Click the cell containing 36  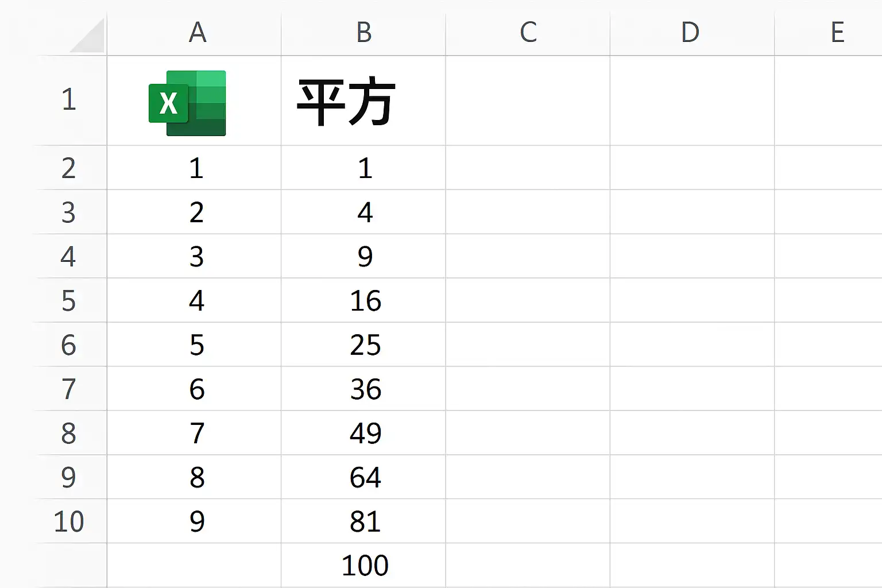point(365,389)
